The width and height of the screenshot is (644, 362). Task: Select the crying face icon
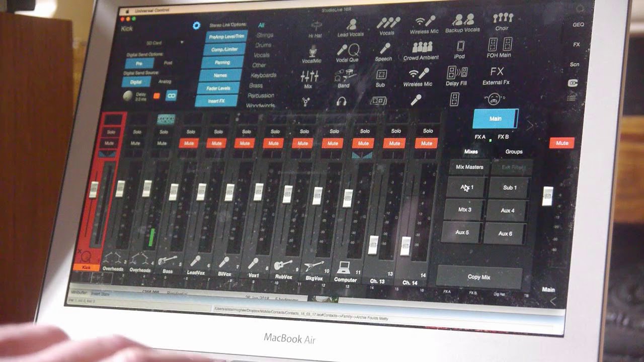pyautogui.click(x=494, y=98)
